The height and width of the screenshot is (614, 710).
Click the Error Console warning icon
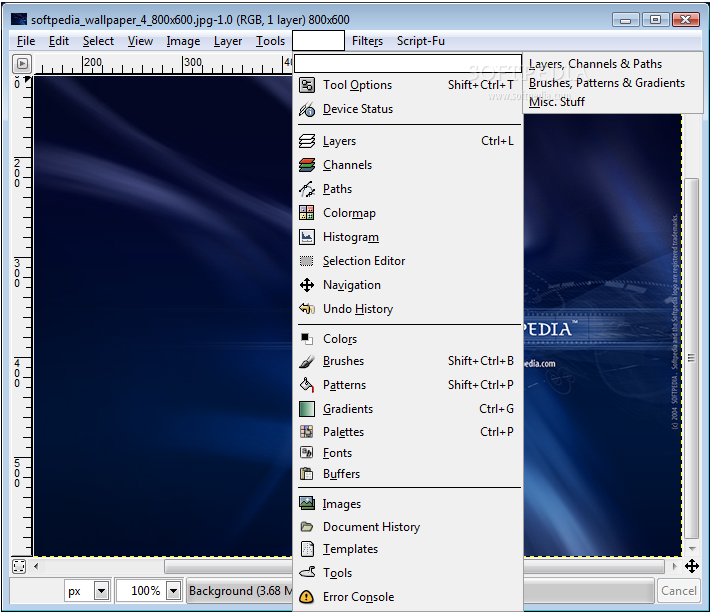(x=307, y=597)
